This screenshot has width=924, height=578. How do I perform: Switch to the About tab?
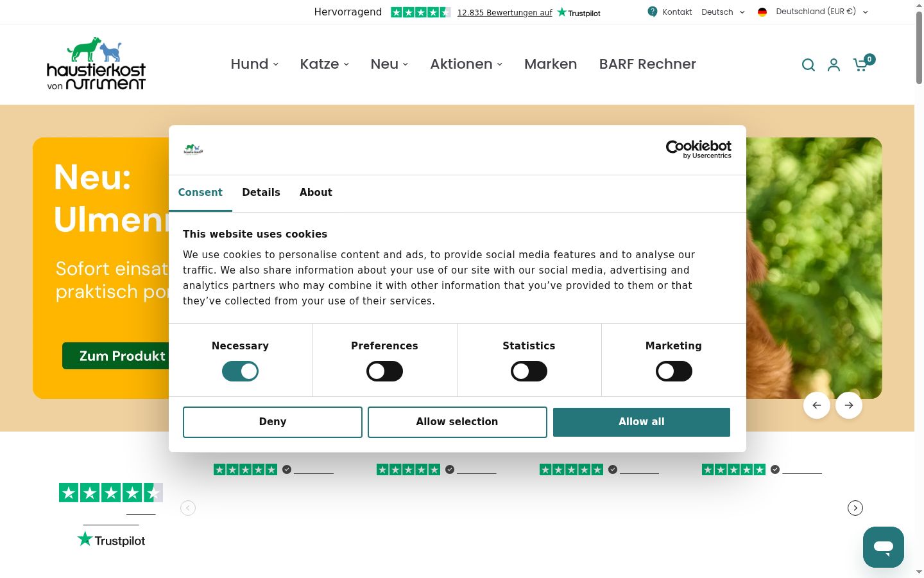[316, 193]
